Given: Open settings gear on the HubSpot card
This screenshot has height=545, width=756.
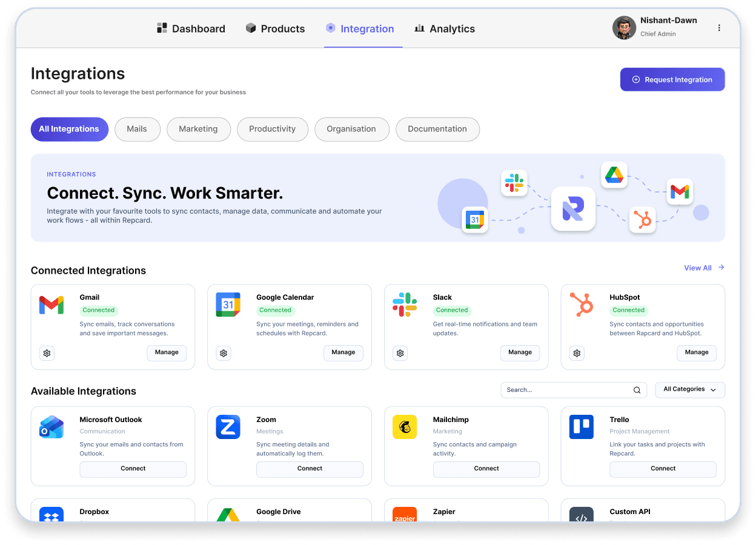Looking at the screenshot, I should point(577,353).
